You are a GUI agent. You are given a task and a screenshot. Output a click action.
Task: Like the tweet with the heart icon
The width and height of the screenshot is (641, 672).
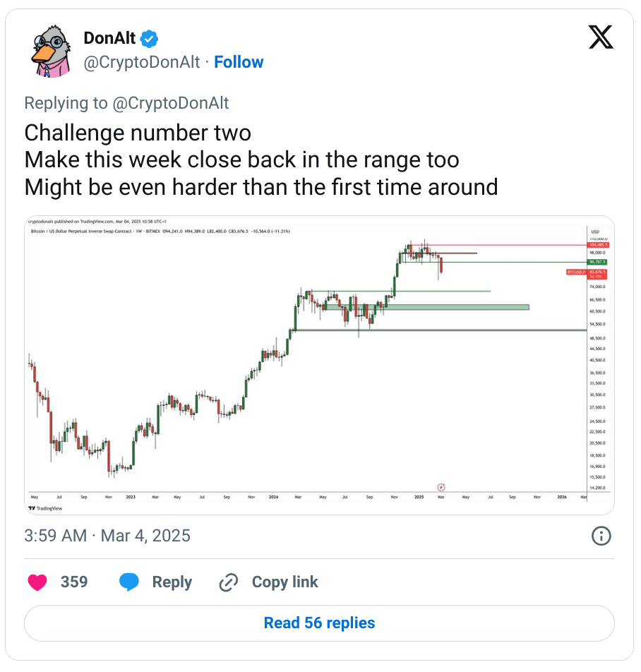37,582
